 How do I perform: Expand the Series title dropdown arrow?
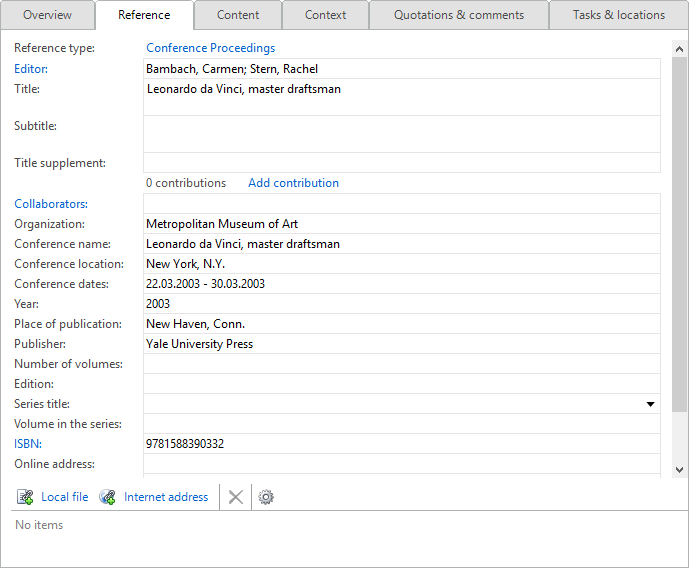tap(650, 404)
